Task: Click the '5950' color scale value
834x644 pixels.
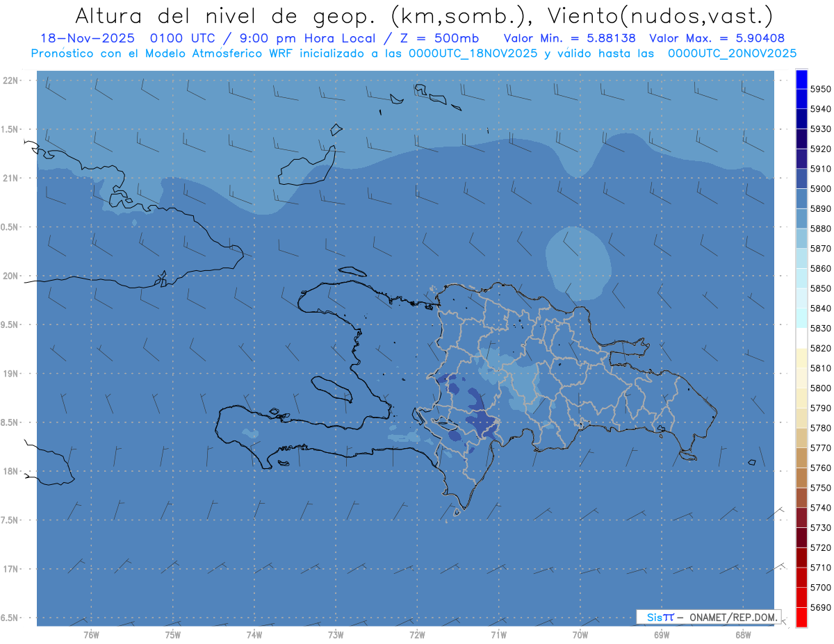Action: (x=821, y=89)
